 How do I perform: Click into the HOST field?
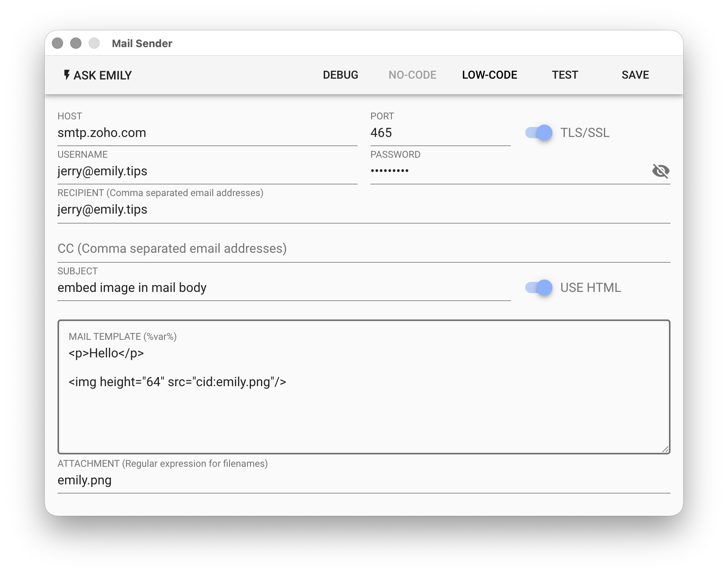207,133
